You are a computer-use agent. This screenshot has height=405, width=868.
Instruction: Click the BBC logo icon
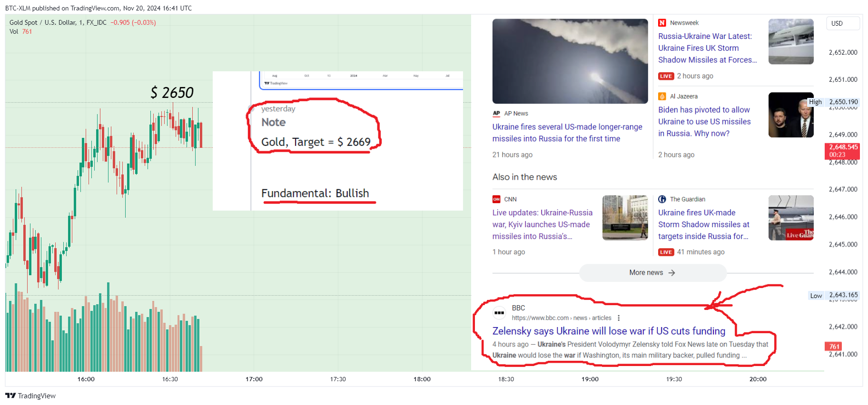click(x=499, y=313)
